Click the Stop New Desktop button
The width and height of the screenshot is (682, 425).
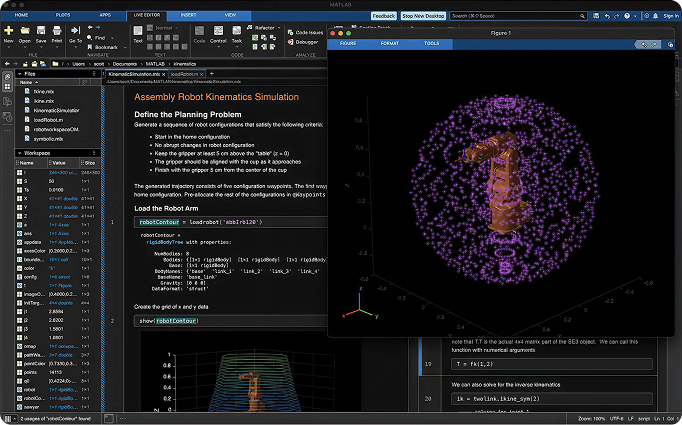point(423,16)
